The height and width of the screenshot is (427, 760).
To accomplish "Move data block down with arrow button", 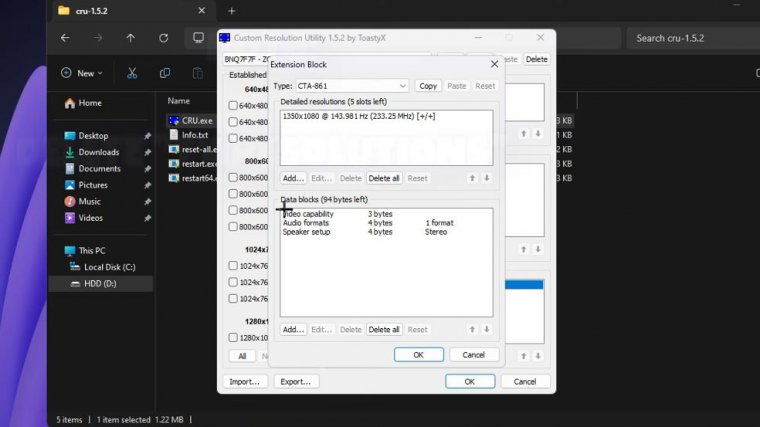I will [x=487, y=329].
